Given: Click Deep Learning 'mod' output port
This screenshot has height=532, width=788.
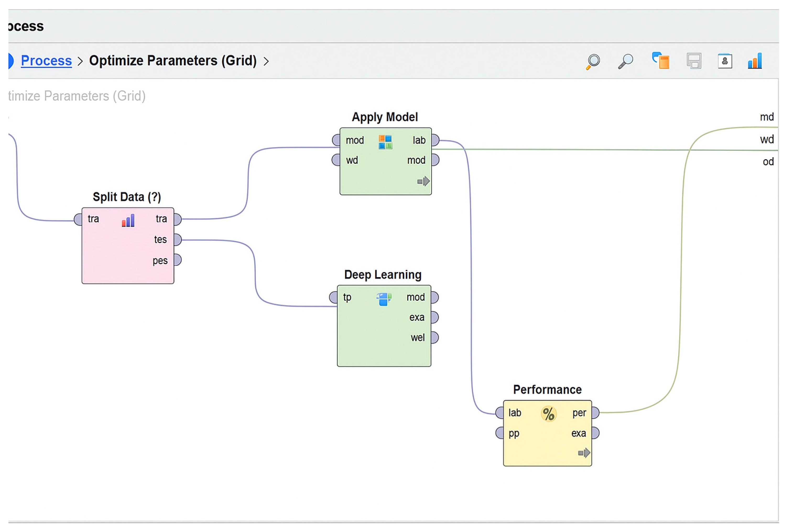Looking at the screenshot, I should pyautogui.click(x=435, y=297).
